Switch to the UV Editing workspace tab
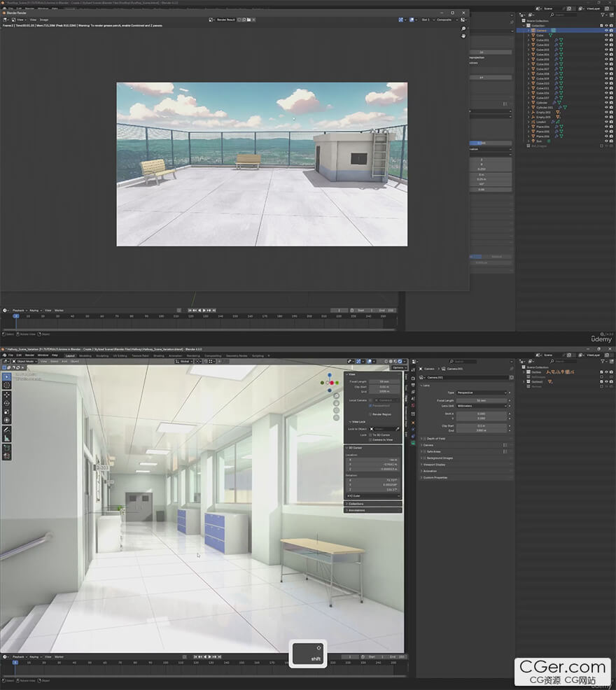This screenshot has width=616, height=690. [120, 355]
